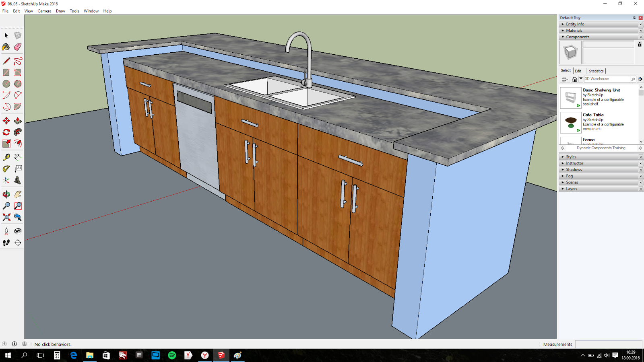Select the Eraser tool

pyautogui.click(x=18, y=47)
